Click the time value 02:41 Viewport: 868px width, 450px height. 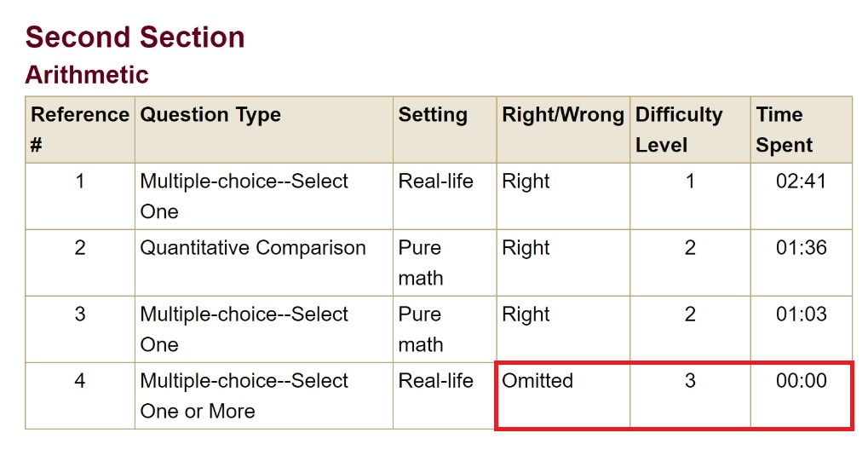click(x=801, y=182)
